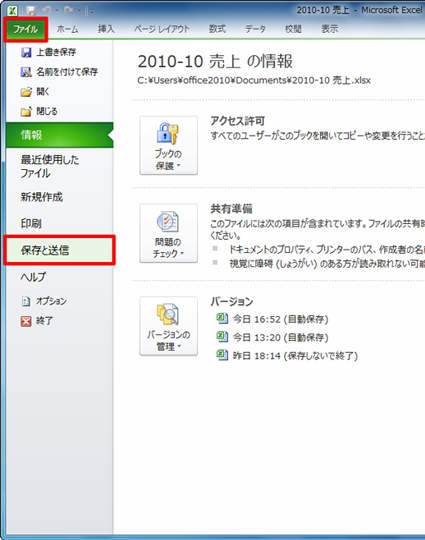This screenshot has height=540, width=425.
Task: Click the 2010-10 売上 の情報 heading
Action: (x=215, y=62)
